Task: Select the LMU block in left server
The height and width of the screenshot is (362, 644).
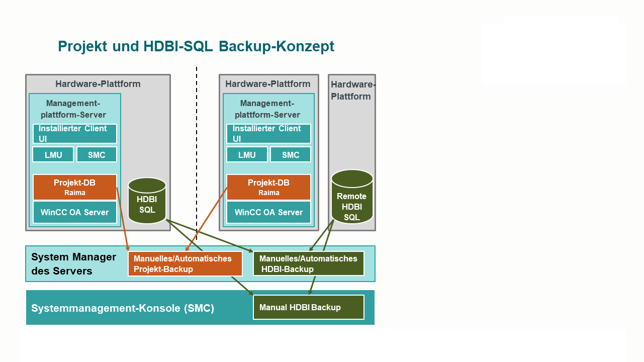Action: click(53, 155)
